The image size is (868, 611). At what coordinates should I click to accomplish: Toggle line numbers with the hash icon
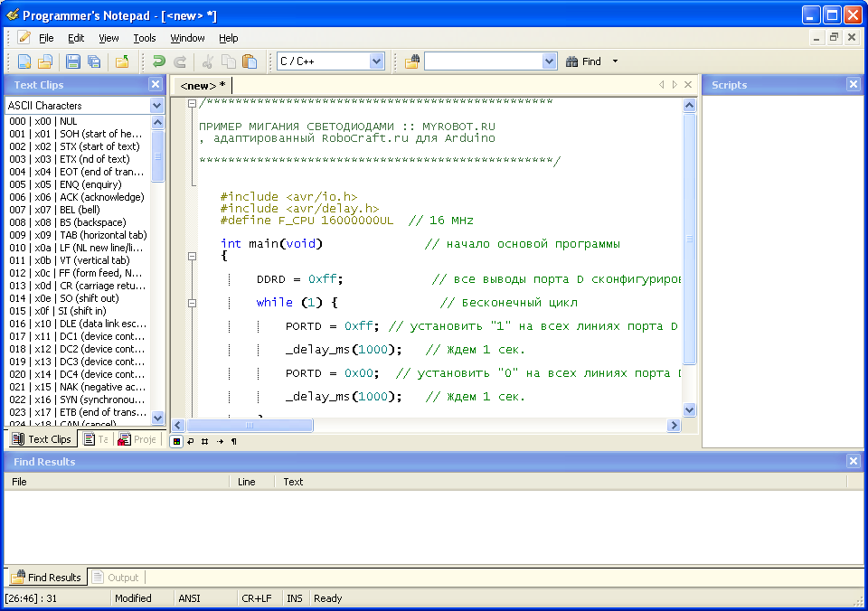point(205,441)
